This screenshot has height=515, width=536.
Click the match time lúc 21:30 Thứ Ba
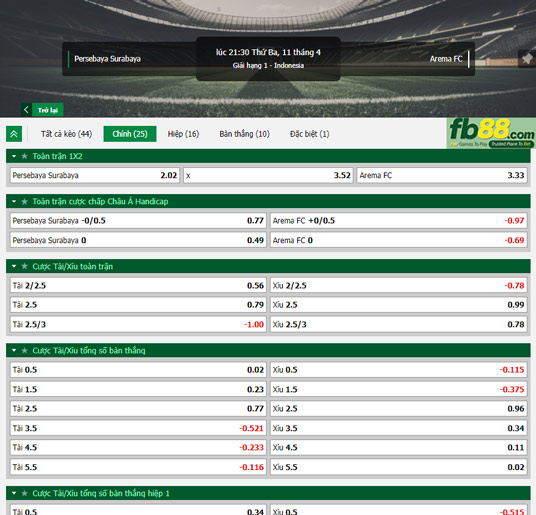coord(268,52)
